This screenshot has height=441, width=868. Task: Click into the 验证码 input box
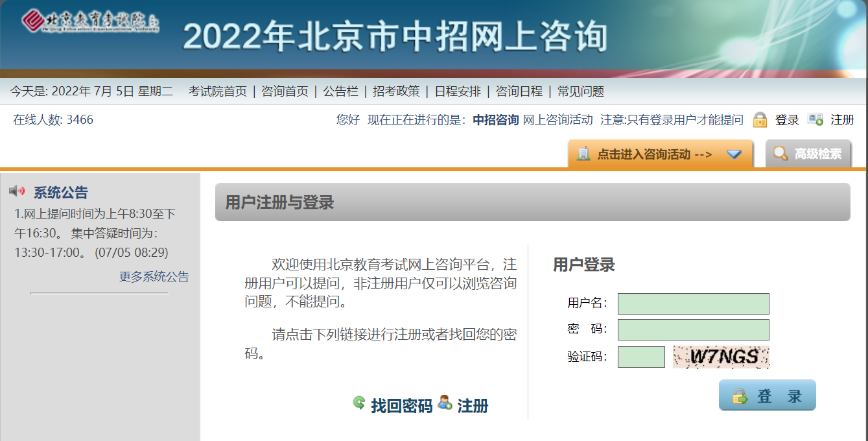coord(641,357)
